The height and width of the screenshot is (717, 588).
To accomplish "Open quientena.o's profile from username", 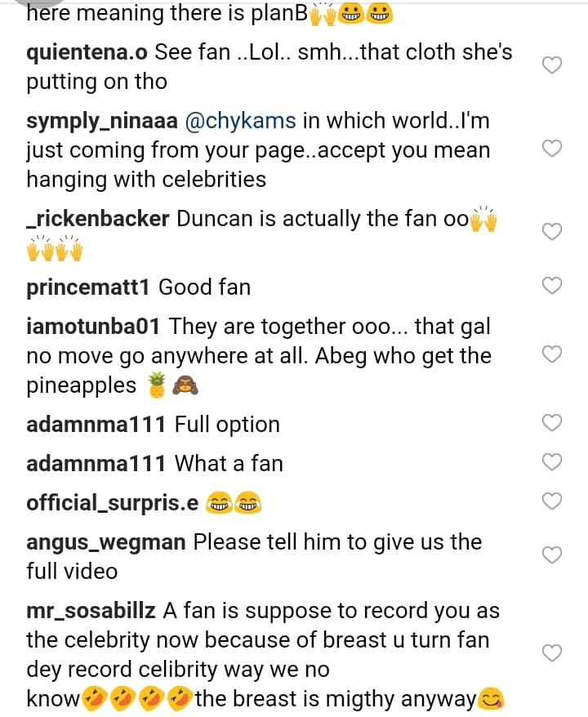I will [87, 52].
